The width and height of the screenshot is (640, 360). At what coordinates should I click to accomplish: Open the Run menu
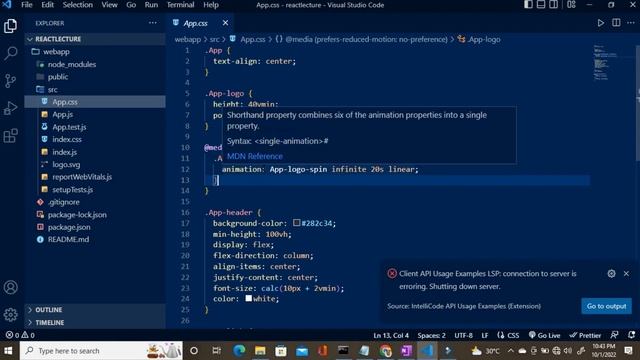151,5
